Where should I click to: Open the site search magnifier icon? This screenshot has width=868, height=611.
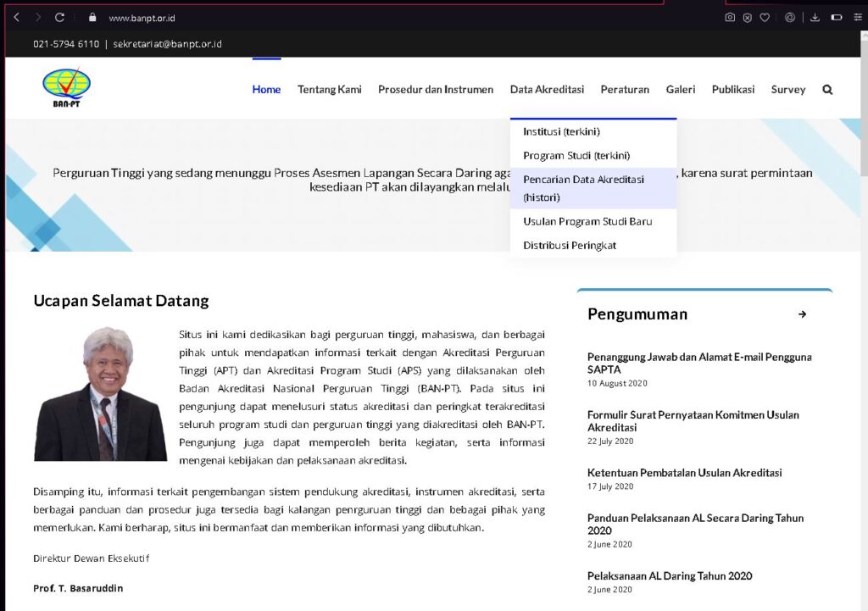tap(827, 89)
